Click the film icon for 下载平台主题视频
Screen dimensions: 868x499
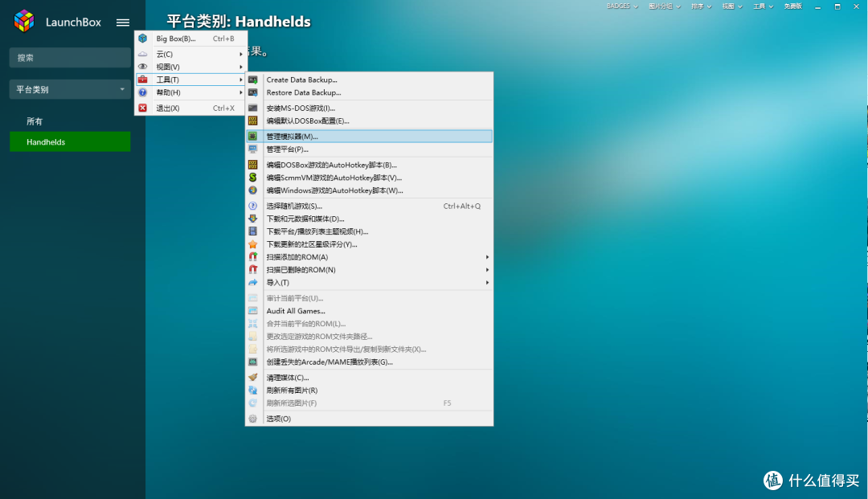click(253, 231)
